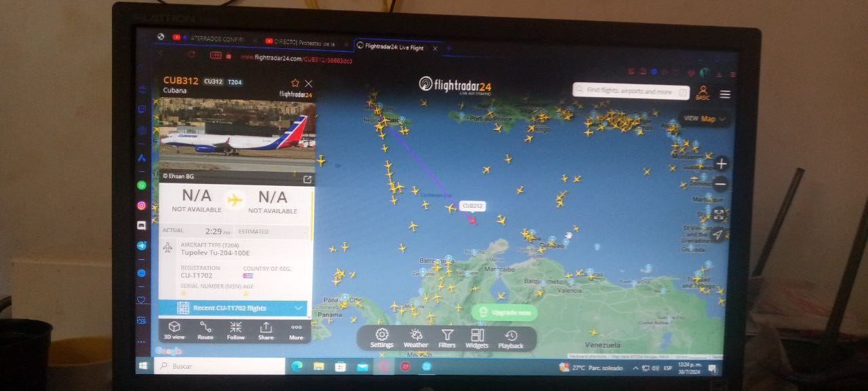Share this flight
This screenshot has width=868, height=391.
pos(266,331)
